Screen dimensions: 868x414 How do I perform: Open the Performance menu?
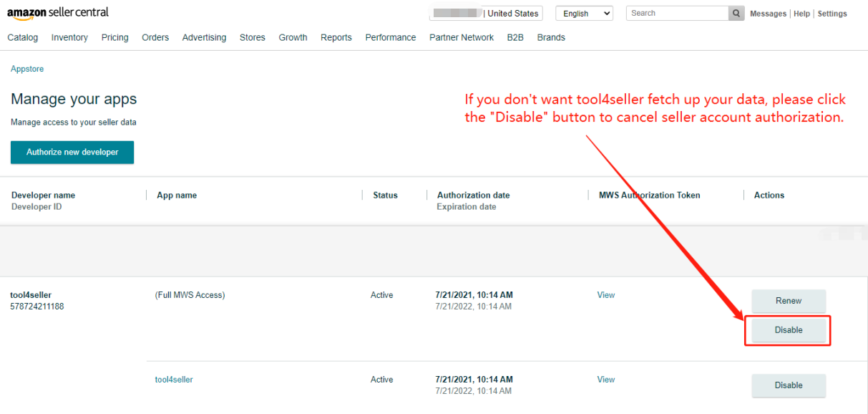point(391,37)
